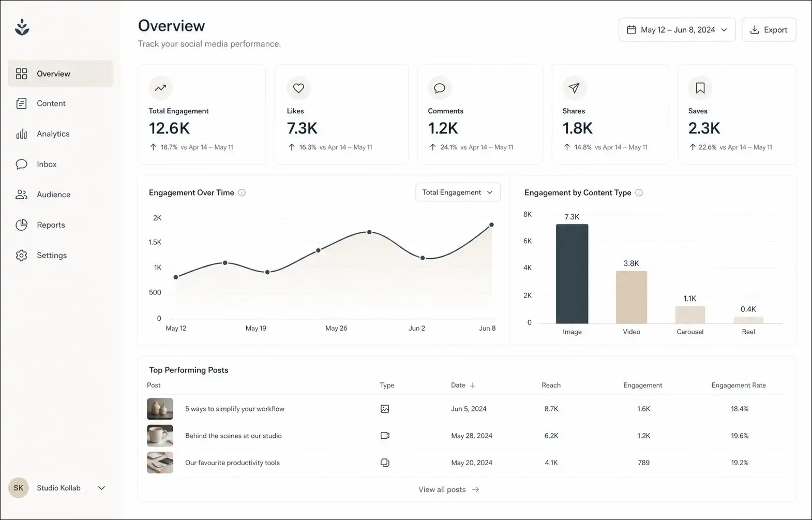Click the 7.3K Likes value
The width and height of the screenshot is (812, 520).
pyautogui.click(x=303, y=128)
